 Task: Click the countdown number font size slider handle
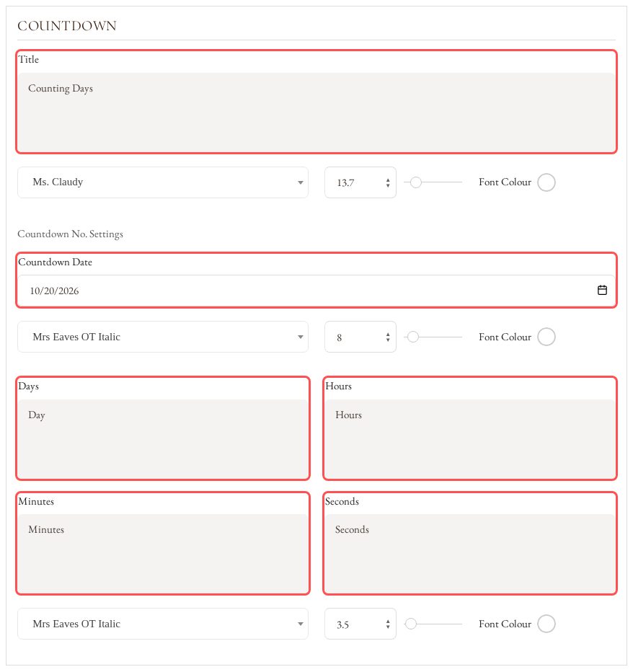coord(412,337)
